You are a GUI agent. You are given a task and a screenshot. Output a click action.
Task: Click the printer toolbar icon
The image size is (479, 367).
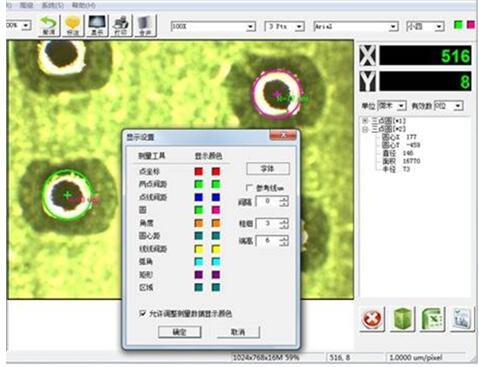coord(121,26)
